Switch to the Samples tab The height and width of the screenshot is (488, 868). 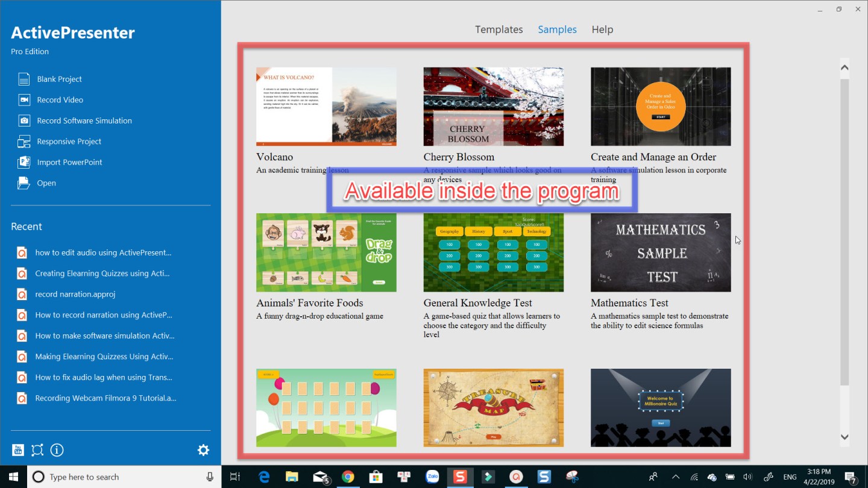(557, 30)
